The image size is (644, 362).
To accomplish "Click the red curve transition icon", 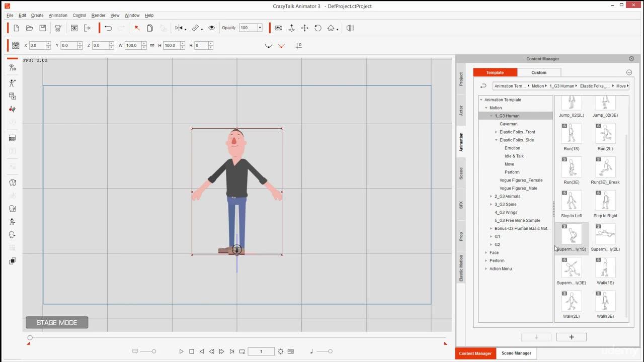I will tap(281, 46).
